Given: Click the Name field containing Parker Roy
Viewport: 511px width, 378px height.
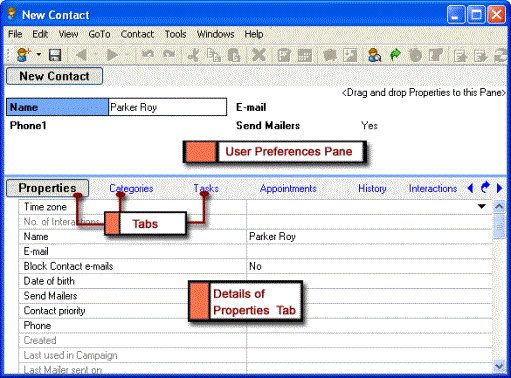Looking at the screenshot, I should point(168,107).
